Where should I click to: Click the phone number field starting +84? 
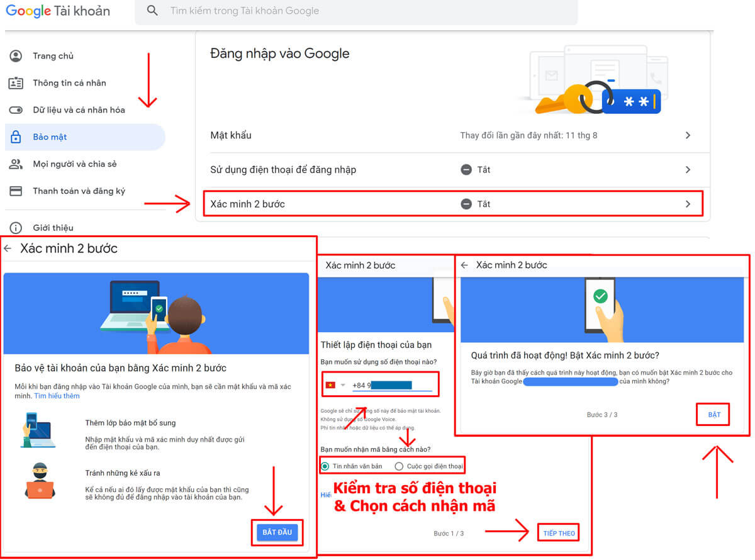pyautogui.click(x=391, y=385)
